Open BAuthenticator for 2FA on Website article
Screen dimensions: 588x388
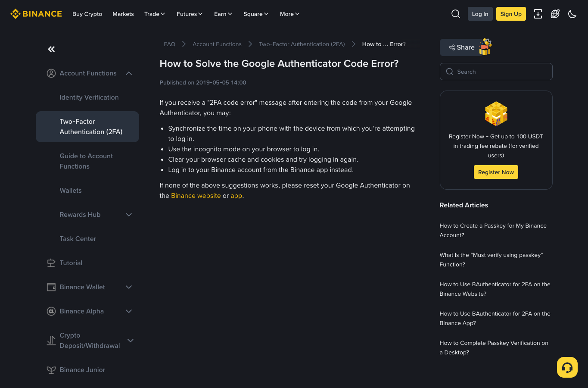click(x=495, y=289)
